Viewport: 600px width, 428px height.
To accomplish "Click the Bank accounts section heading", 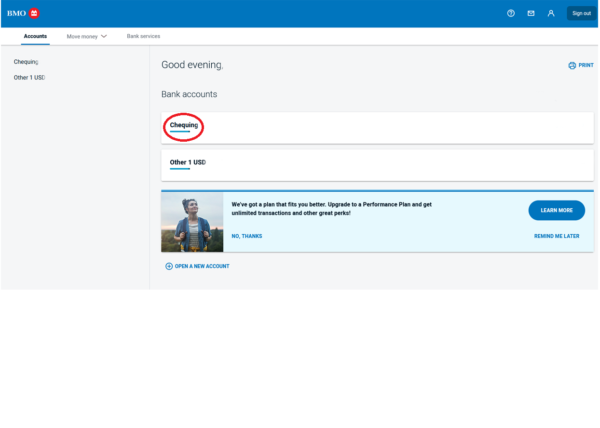I will [x=189, y=94].
